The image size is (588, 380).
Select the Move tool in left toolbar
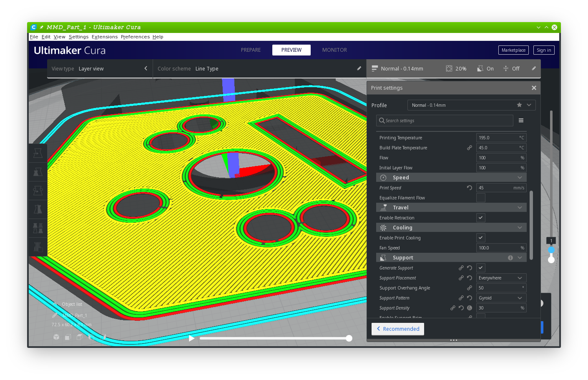pyautogui.click(x=38, y=153)
